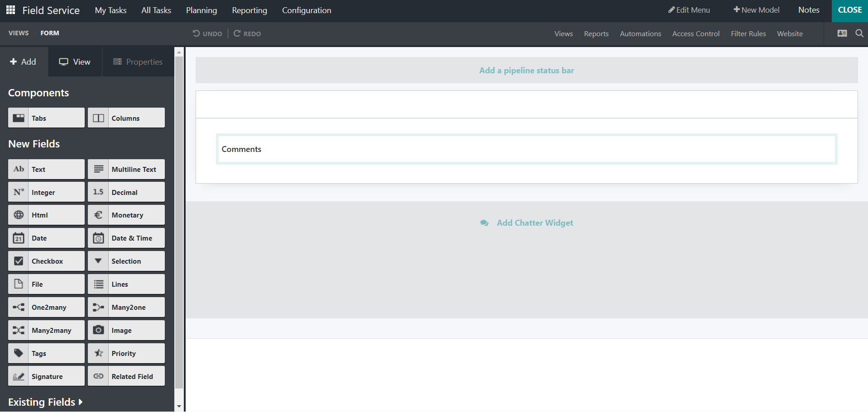
Task: Click the Field Service app title
Action: (51, 10)
